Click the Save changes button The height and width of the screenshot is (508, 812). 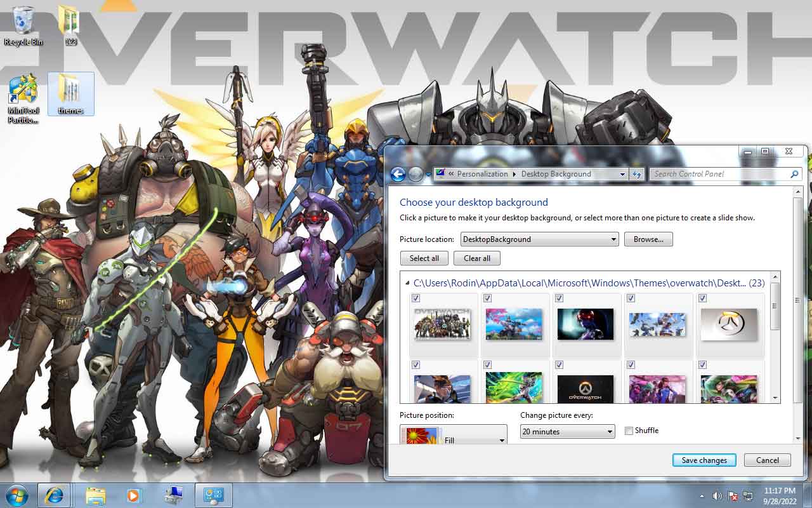click(x=704, y=460)
